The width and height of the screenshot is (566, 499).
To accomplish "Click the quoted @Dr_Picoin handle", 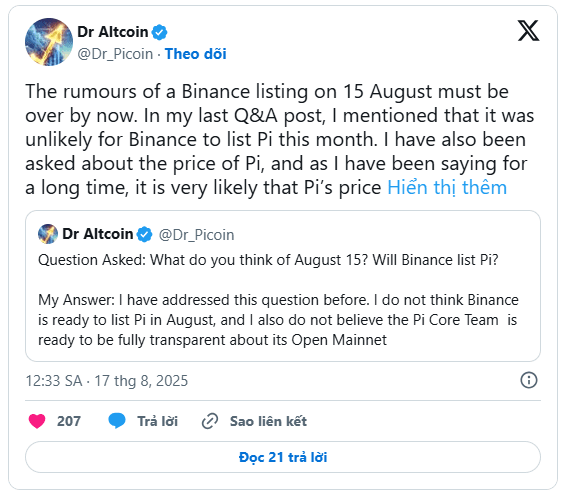I will (196, 235).
